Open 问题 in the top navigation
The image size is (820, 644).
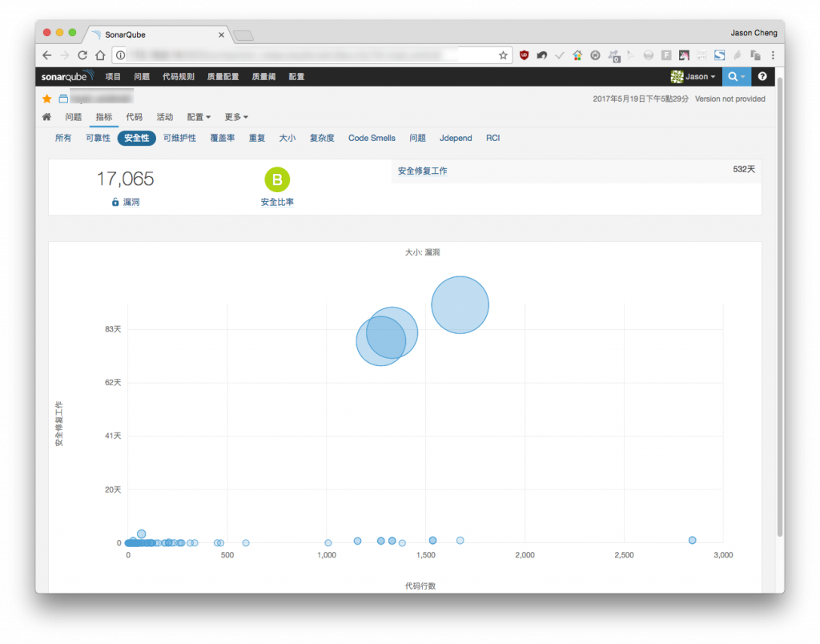[x=142, y=76]
